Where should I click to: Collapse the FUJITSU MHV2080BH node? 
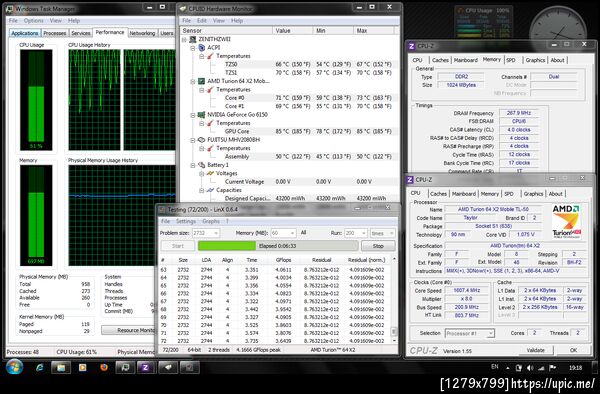(193, 140)
